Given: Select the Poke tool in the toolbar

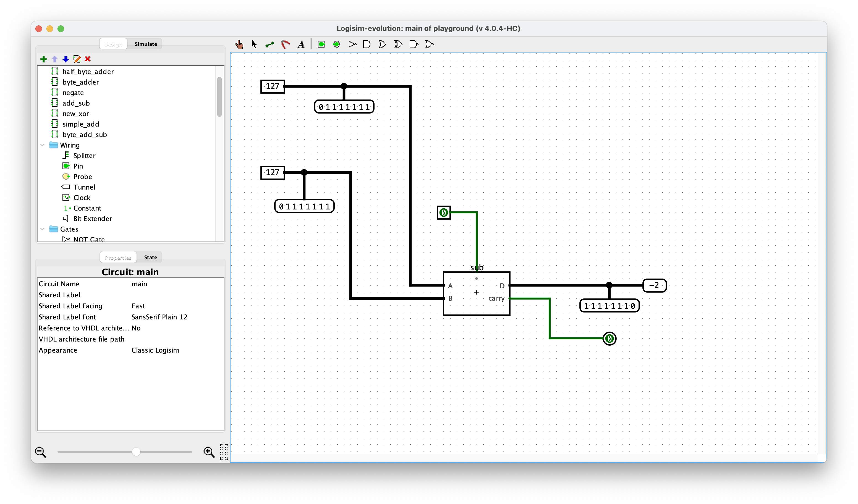Looking at the screenshot, I should pos(239,44).
